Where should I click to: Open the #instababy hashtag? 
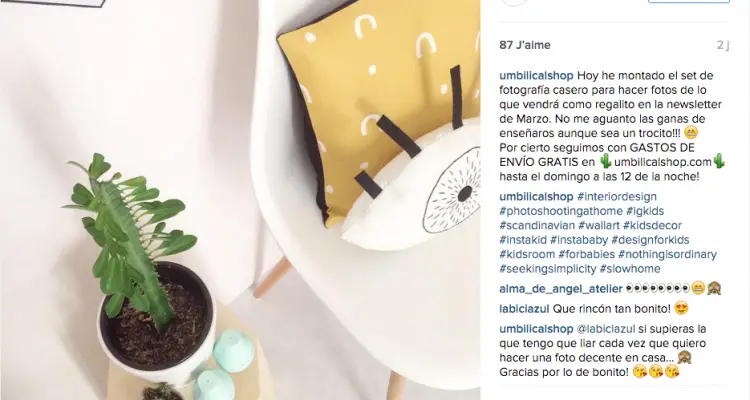coord(579,240)
